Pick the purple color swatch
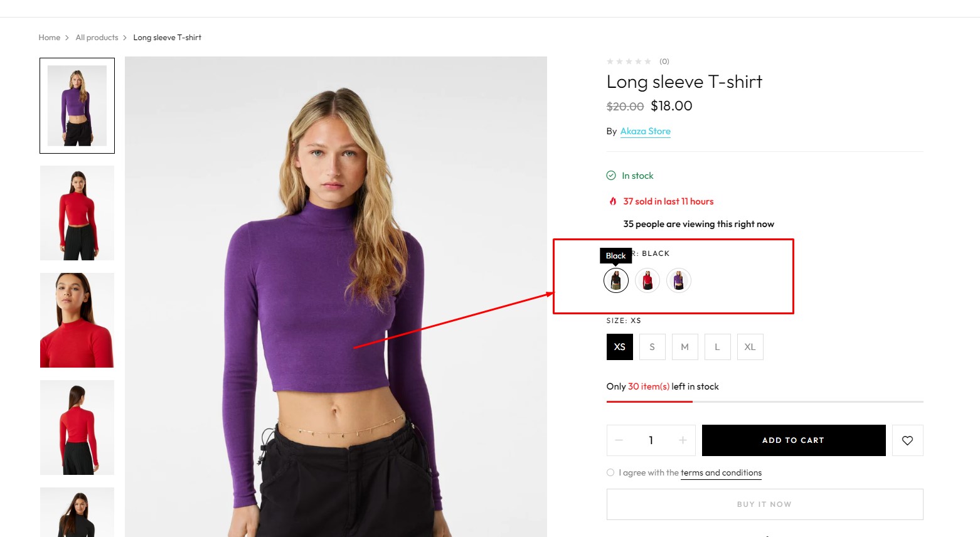This screenshot has height=537, width=980. point(679,280)
